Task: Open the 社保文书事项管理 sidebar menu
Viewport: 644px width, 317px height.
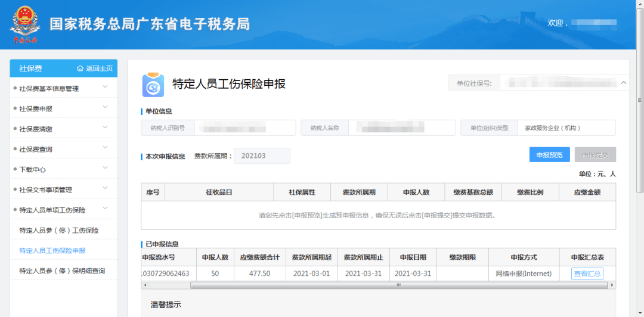Action: 105,188
